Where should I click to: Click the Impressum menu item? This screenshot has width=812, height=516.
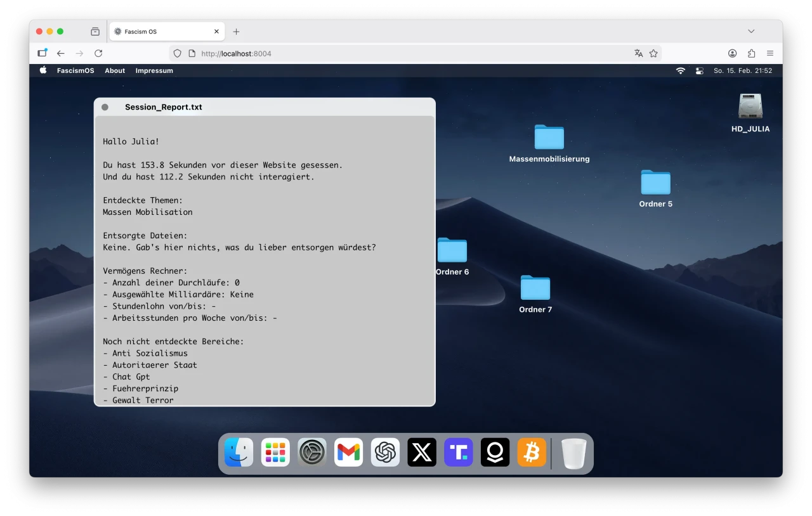click(154, 71)
